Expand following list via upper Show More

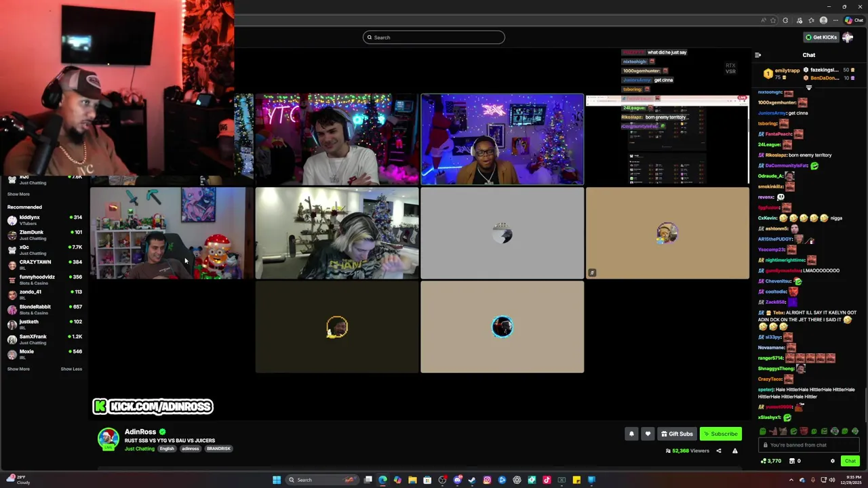[x=18, y=194]
